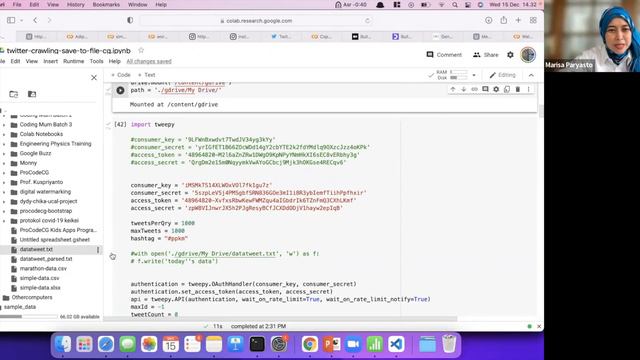This screenshot has height=360, width=640.
Task: Click the Share button
Action: (x=486, y=55)
